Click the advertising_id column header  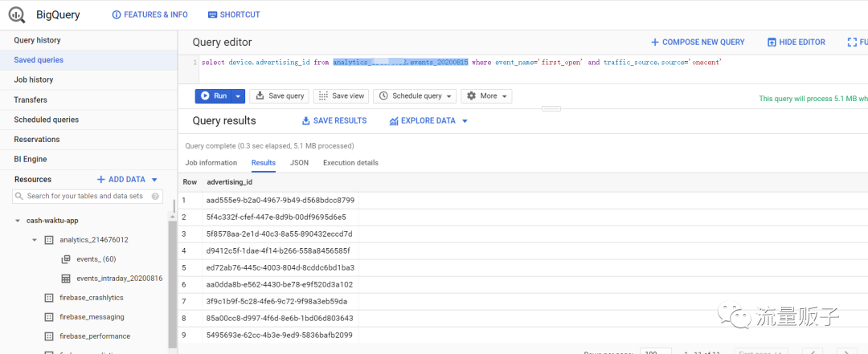tap(231, 182)
